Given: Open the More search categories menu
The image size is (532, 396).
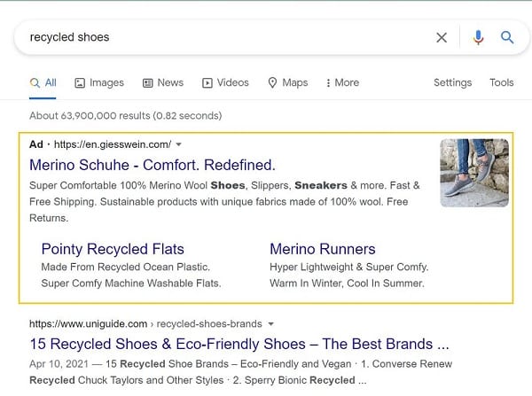Looking at the screenshot, I should pyautogui.click(x=342, y=82).
